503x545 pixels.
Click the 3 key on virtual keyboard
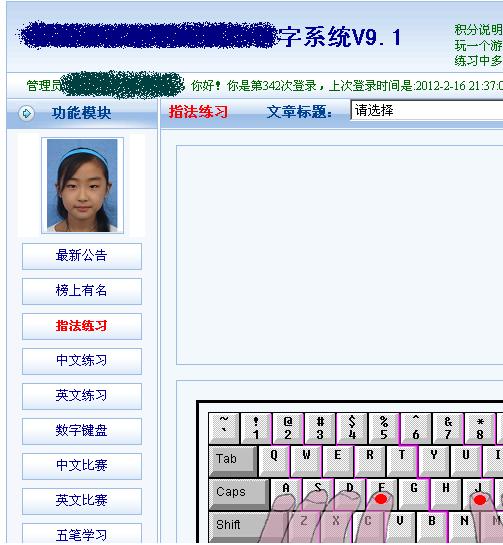(320, 428)
